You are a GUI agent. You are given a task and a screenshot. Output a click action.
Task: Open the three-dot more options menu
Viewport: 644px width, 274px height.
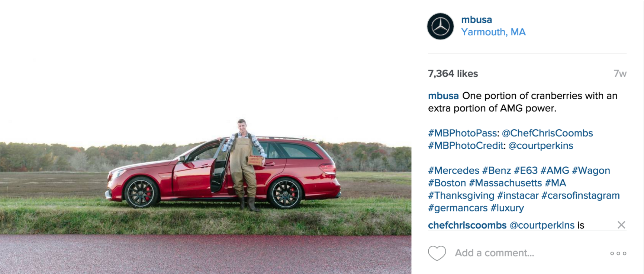(x=618, y=253)
